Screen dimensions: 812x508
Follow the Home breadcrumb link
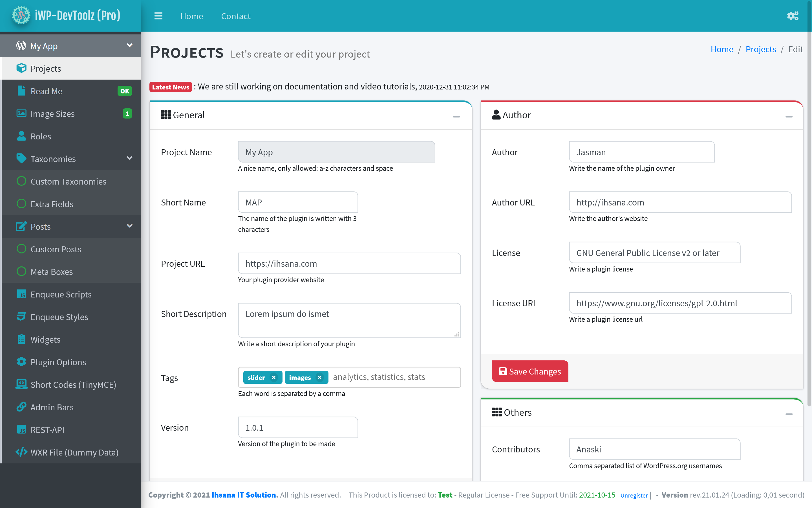click(722, 49)
